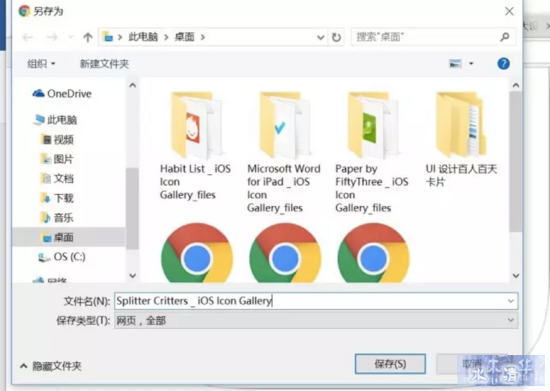The height and width of the screenshot is (391, 550).
Task: Open the 组织 menu
Action: pyautogui.click(x=41, y=64)
